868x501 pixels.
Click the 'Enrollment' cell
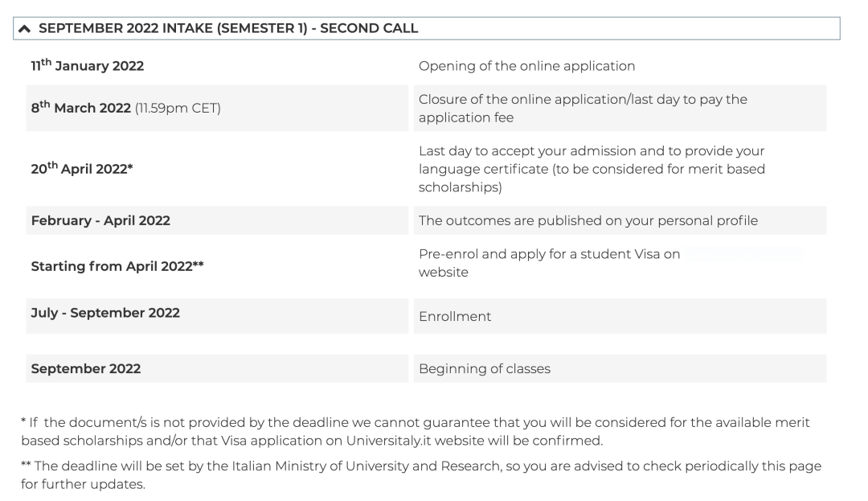[x=455, y=317]
